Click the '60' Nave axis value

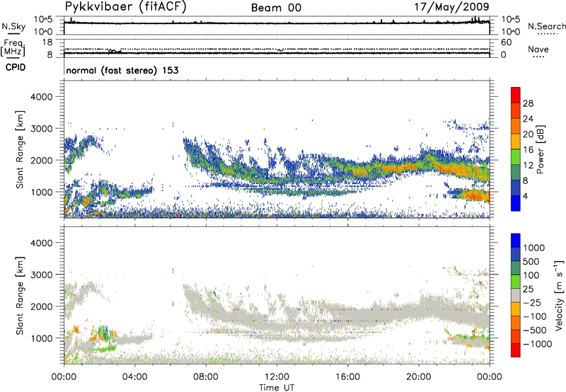[x=506, y=42]
